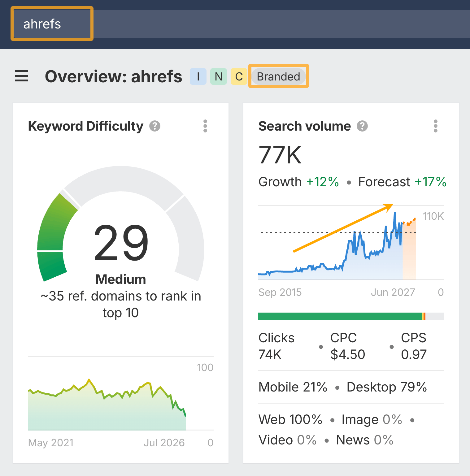470x476 pixels.
Task: Click the Search volume card title
Action: click(305, 126)
